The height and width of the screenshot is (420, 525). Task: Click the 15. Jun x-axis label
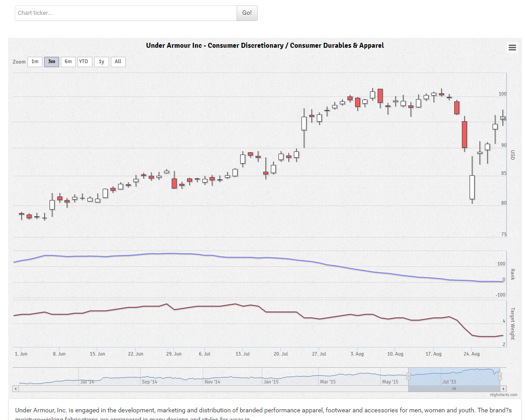[x=97, y=354]
